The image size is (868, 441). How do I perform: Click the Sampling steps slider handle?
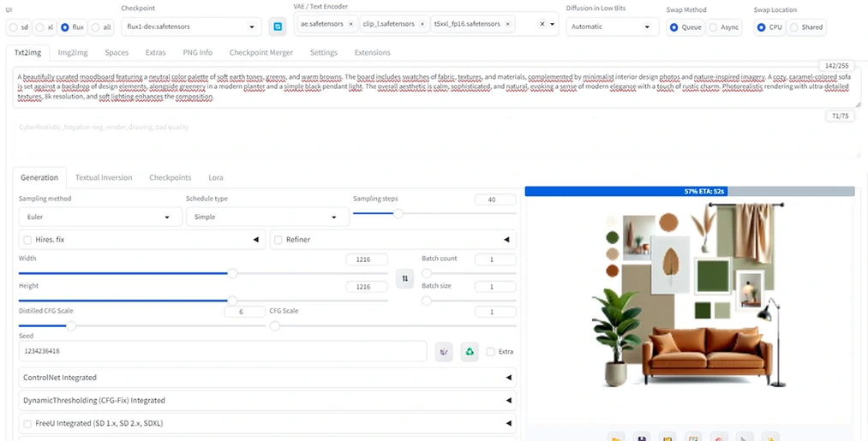click(398, 213)
